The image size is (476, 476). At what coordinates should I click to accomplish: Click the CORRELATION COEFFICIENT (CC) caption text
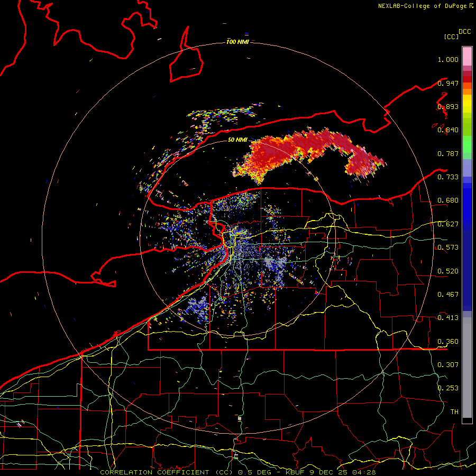pos(166,472)
